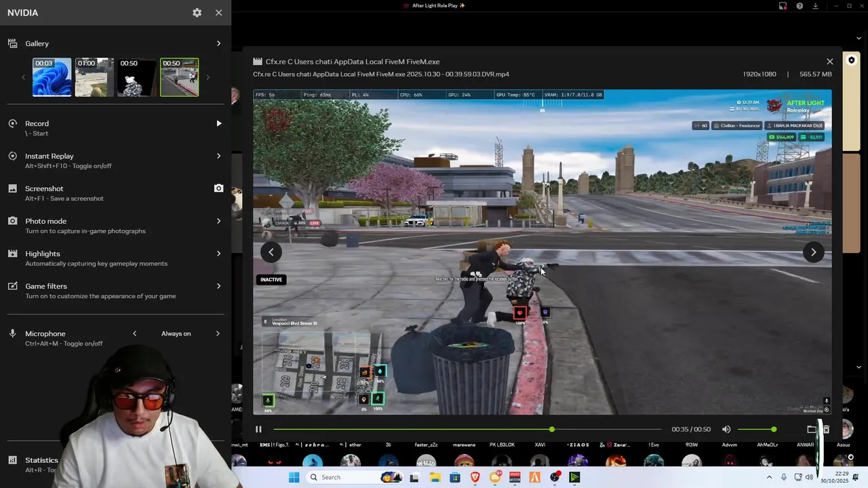Open Brave browser from the taskbar

(x=475, y=477)
